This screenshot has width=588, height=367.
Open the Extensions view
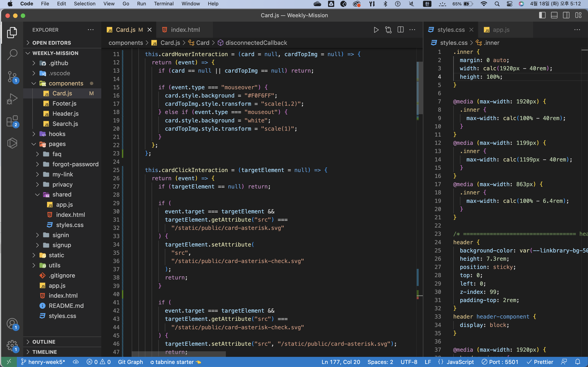(12, 121)
